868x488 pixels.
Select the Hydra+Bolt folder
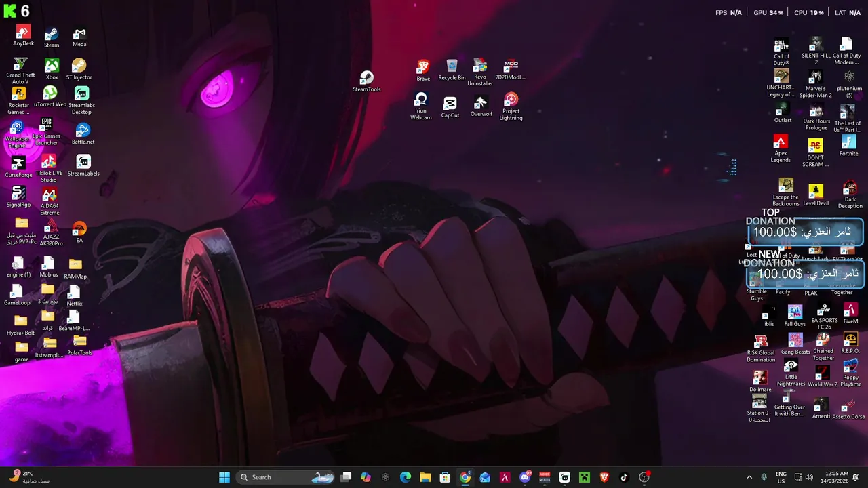click(x=20, y=325)
